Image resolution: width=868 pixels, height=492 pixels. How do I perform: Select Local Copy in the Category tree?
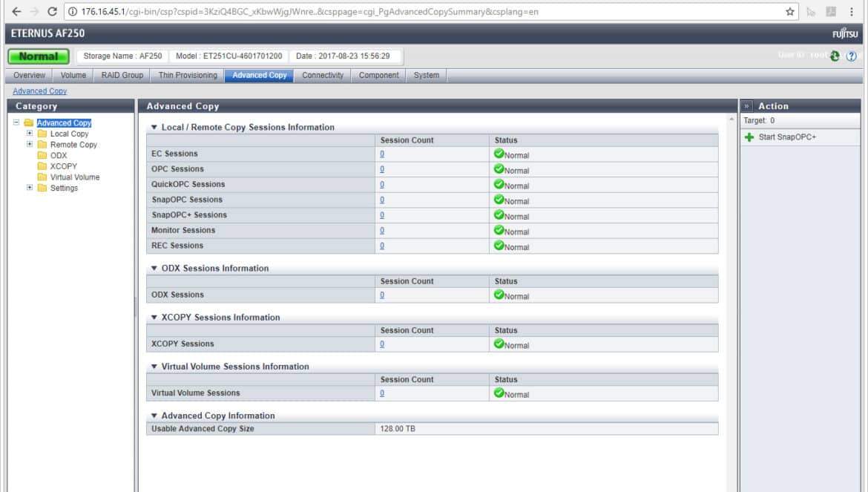pos(69,134)
